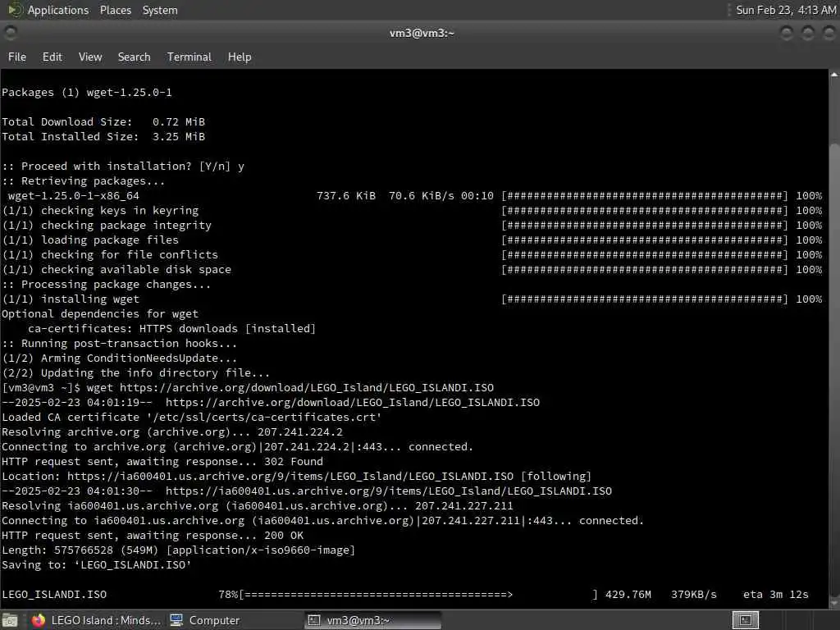The width and height of the screenshot is (840, 630).
Task: Click 'Length: 575766528 (549M)' line
Action: click(x=178, y=550)
